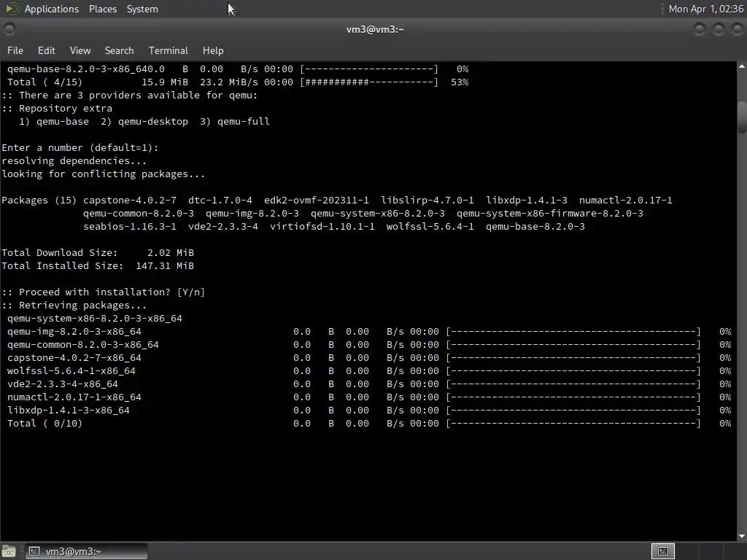This screenshot has height=560, width=747.
Task: Open the System menu
Action: [142, 9]
